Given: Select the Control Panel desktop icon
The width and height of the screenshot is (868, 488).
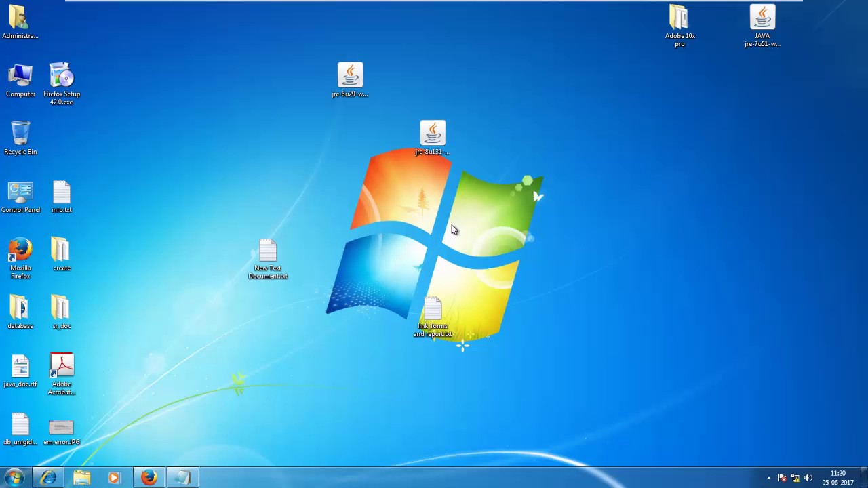Looking at the screenshot, I should click(x=20, y=197).
